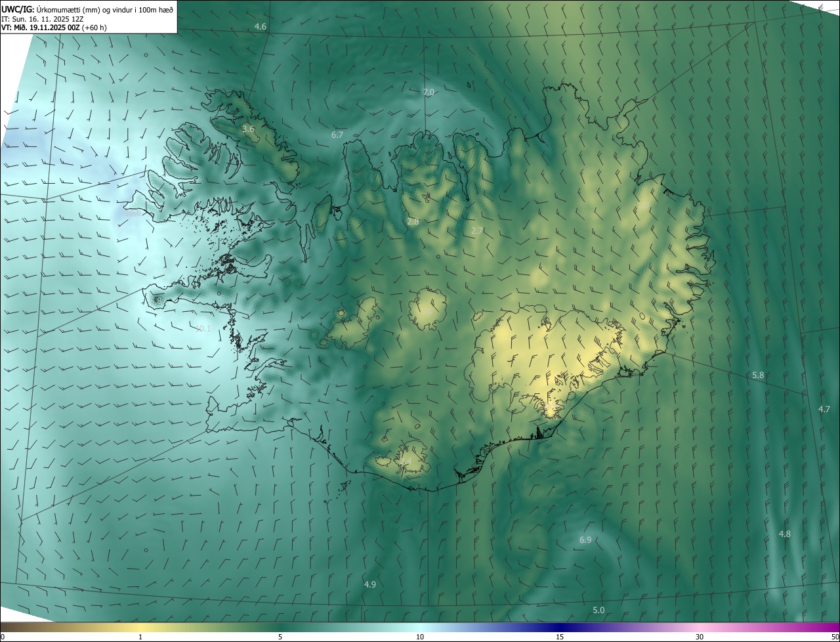Click the legend tick label 10
The height and width of the screenshot is (642, 840).
(420, 637)
